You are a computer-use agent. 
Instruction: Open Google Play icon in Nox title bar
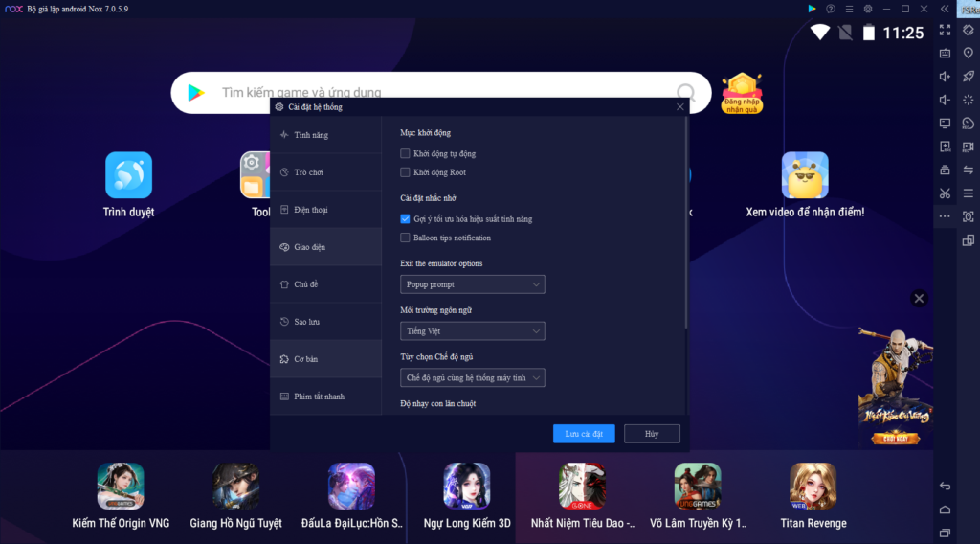[812, 9]
